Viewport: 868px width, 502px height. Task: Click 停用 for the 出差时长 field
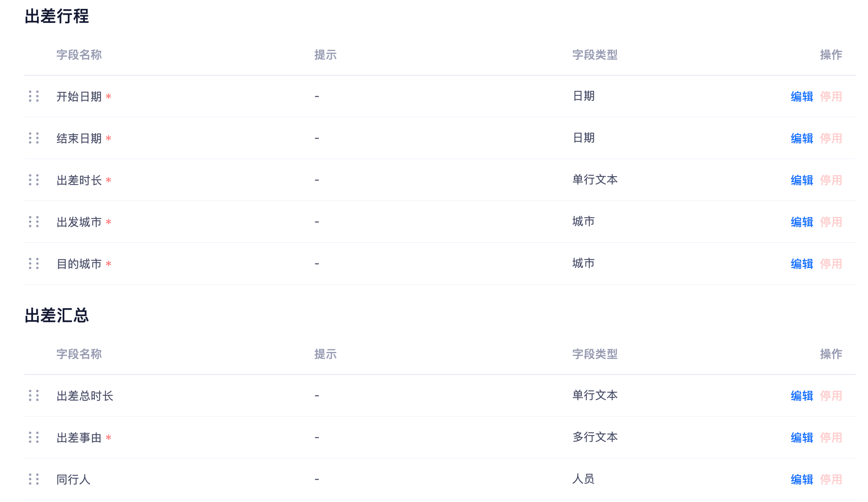(x=831, y=180)
